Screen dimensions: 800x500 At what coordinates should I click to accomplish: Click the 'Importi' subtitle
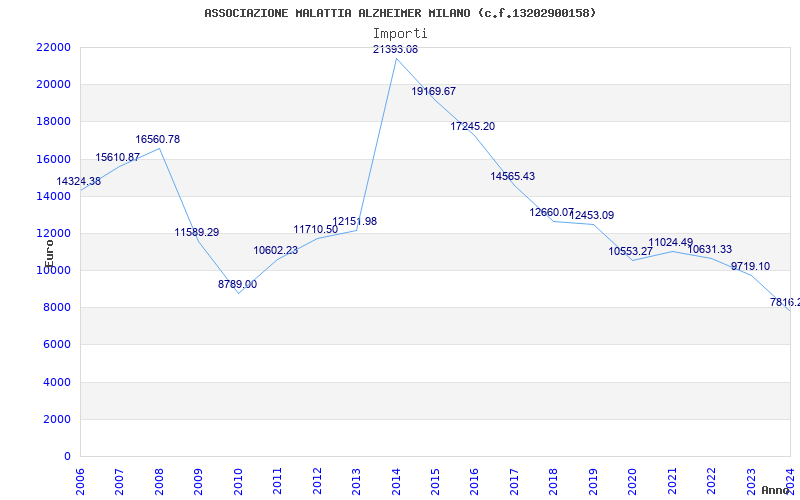click(400, 34)
